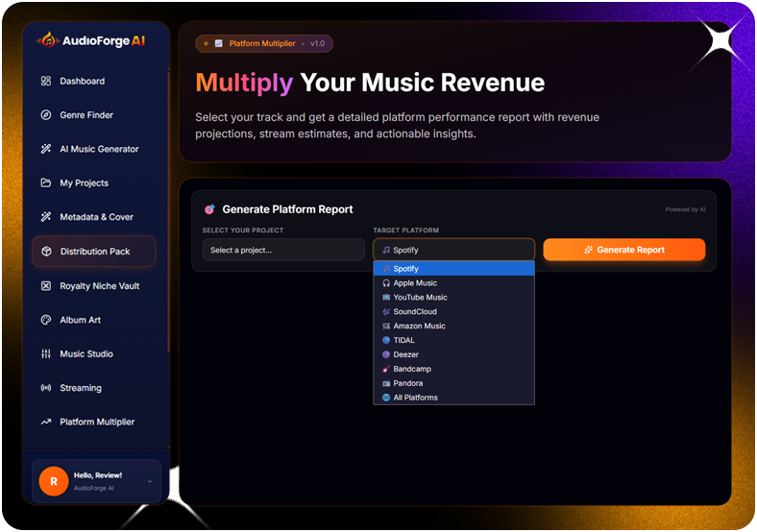Click the Platform Multiplier v1.0 badge
The width and height of the screenshot is (757, 532).
tap(264, 43)
